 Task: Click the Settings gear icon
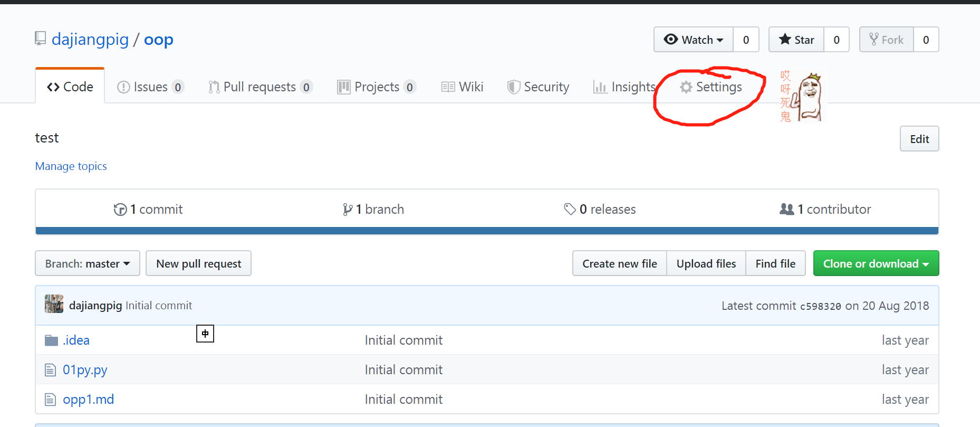[x=686, y=87]
